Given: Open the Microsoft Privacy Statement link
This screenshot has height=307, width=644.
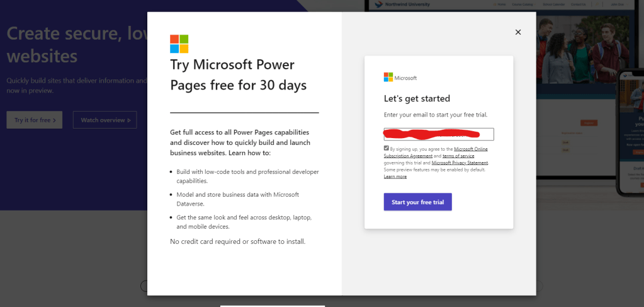Looking at the screenshot, I should pyautogui.click(x=460, y=163).
